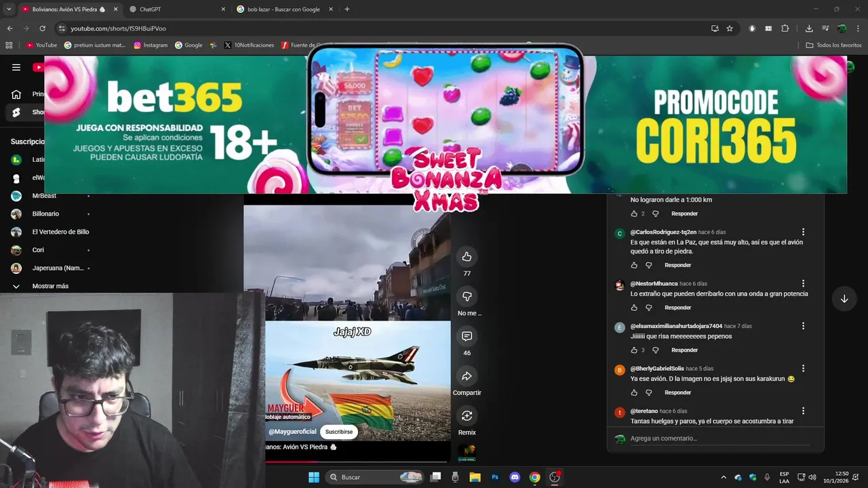
Task: Open El Vertedero de Billo subscription
Action: click(x=51, y=232)
